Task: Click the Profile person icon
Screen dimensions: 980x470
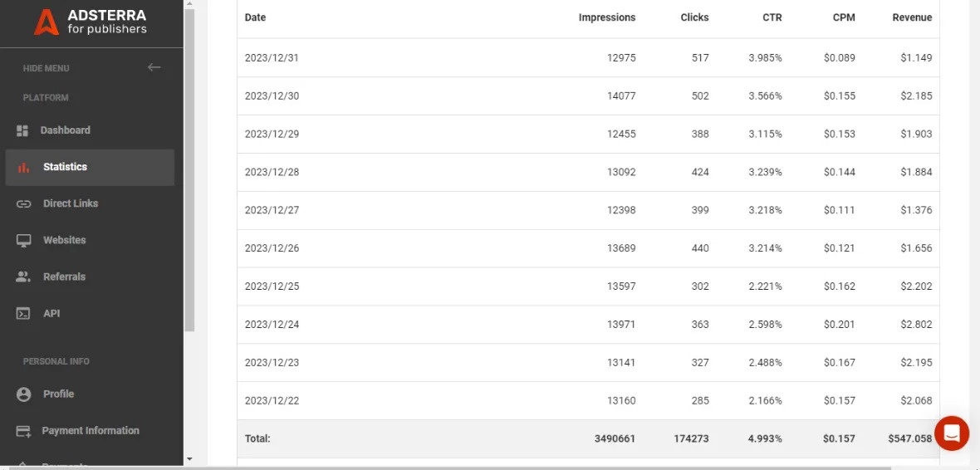Action: point(23,394)
